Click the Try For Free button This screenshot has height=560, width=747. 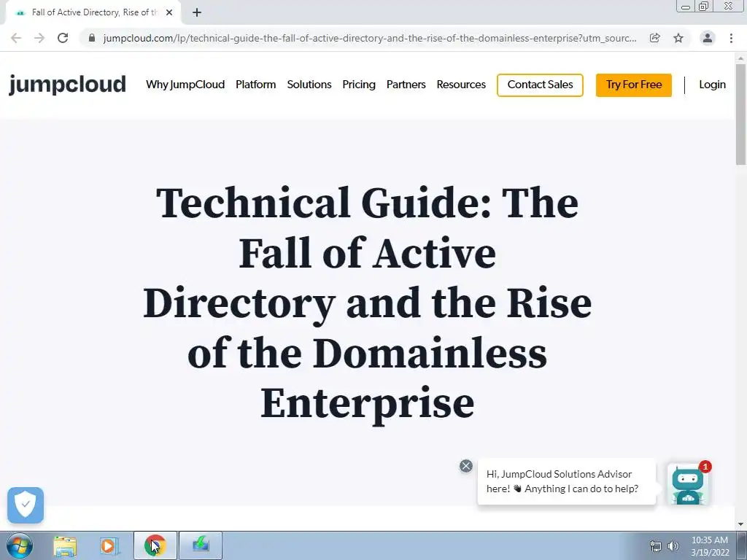pyautogui.click(x=634, y=85)
